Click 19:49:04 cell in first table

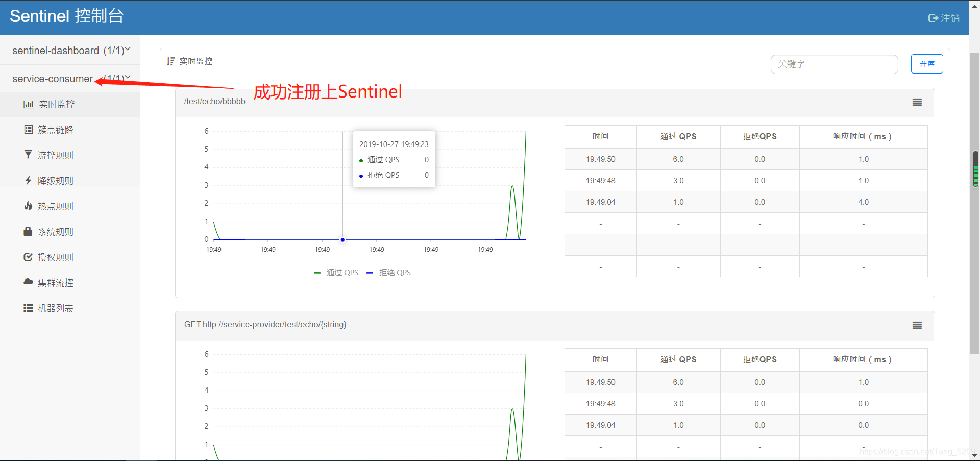pos(601,202)
